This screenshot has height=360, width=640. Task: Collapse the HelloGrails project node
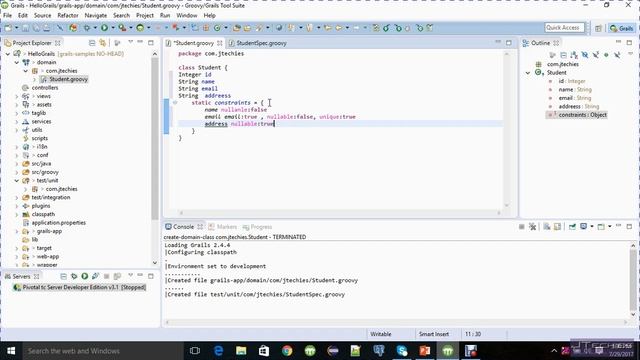click(x=8, y=53)
